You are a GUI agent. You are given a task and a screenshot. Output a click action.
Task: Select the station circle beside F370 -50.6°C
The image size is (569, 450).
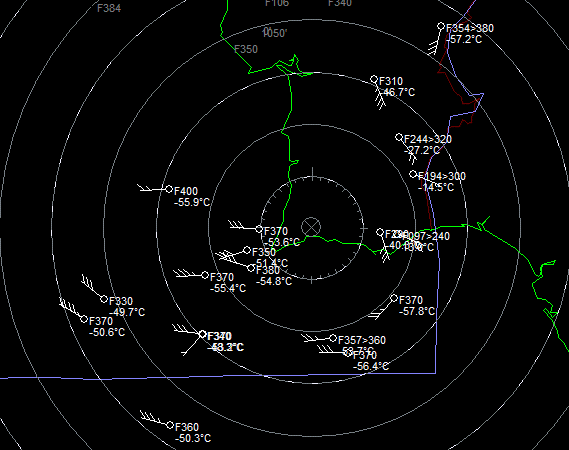(x=84, y=319)
